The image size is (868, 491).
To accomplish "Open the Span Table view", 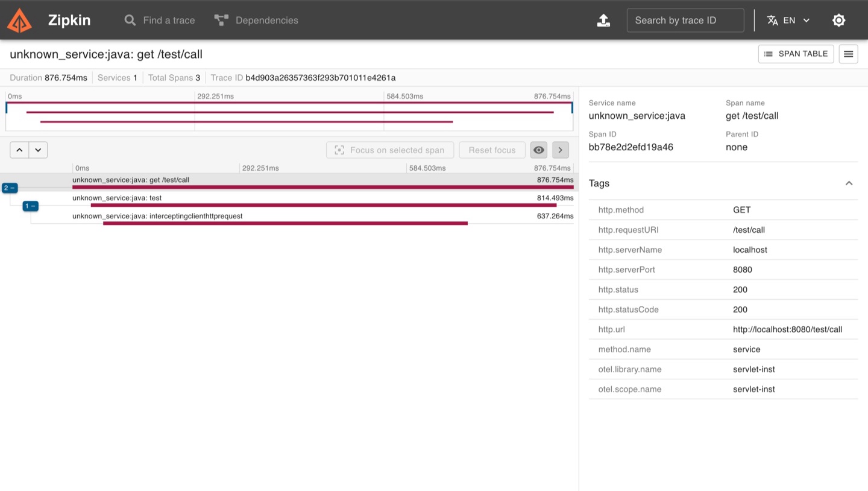I will point(796,54).
